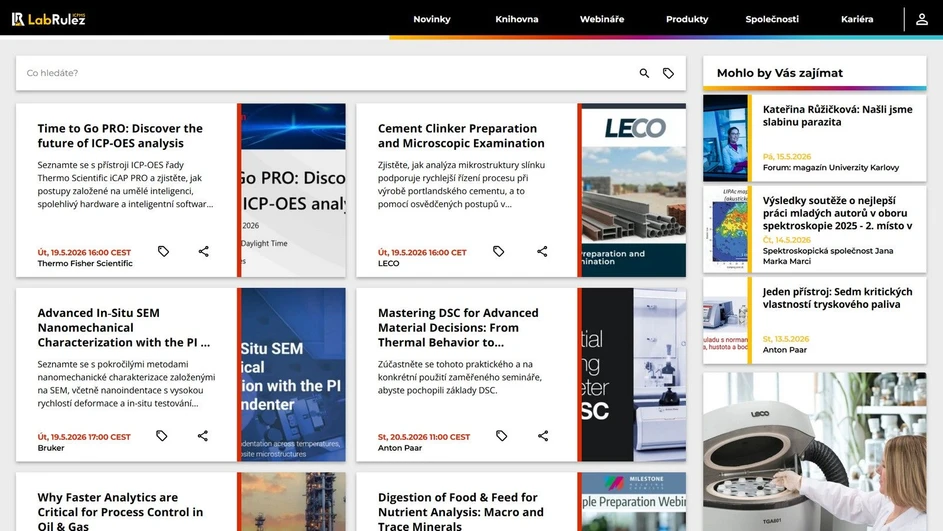Share the Time to Go PRO webinar

tap(204, 251)
